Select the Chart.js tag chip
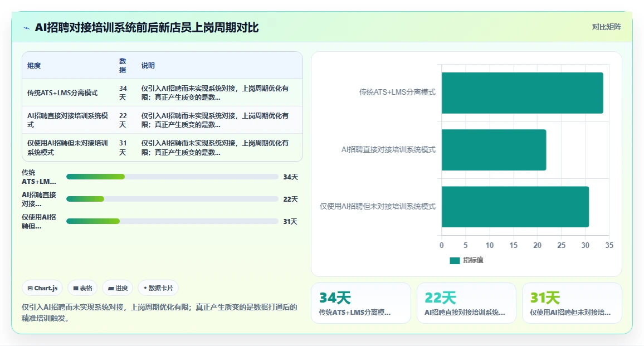The height and width of the screenshot is (346, 644). pos(42,288)
